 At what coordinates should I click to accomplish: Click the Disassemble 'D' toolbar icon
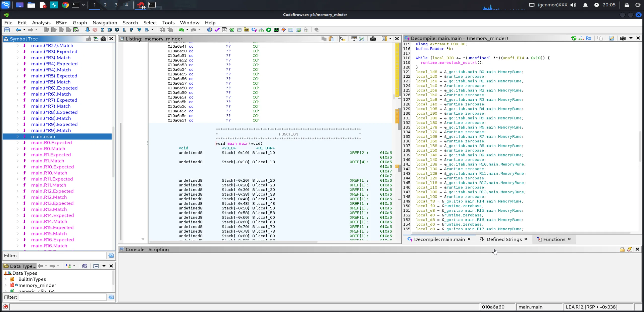[x=110, y=30]
